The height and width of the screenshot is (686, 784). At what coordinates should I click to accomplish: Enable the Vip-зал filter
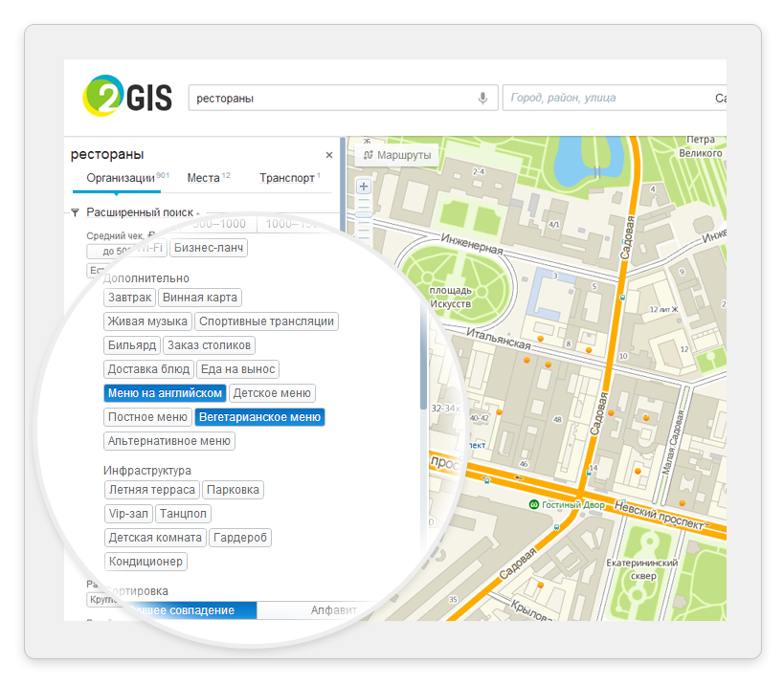pyautogui.click(x=128, y=514)
